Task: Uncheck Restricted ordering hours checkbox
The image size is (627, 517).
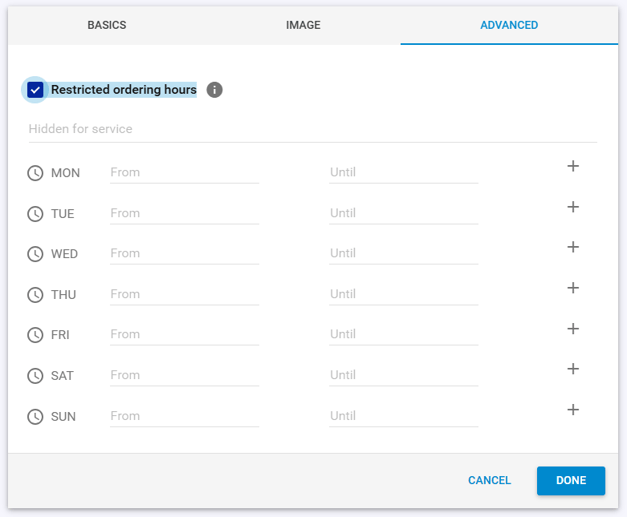Action: click(35, 90)
